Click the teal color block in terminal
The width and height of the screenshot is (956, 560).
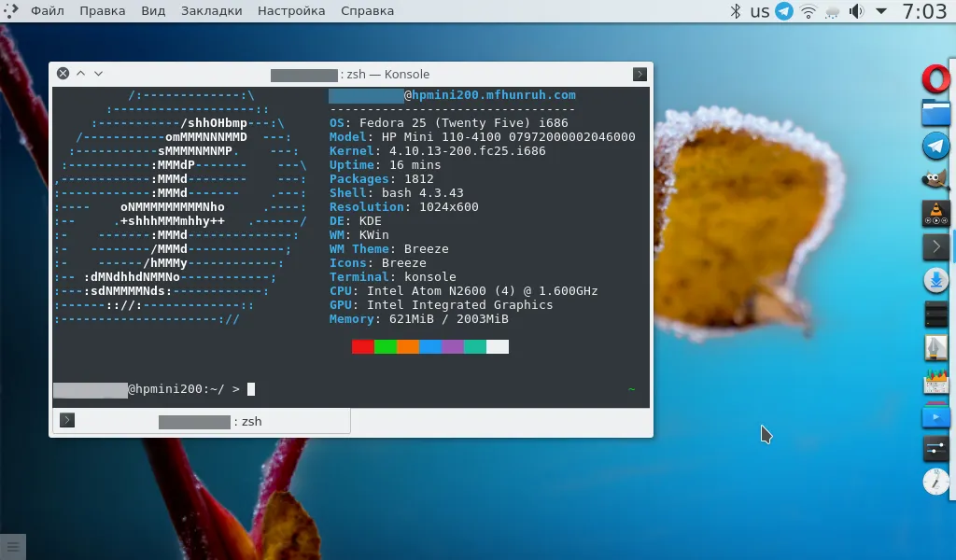475,346
